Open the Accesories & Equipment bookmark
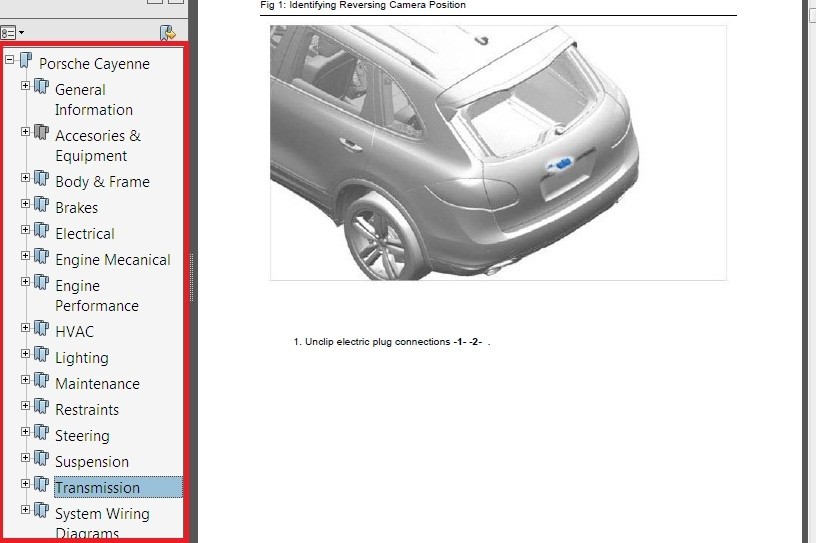This screenshot has width=816, height=543. point(98,146)
